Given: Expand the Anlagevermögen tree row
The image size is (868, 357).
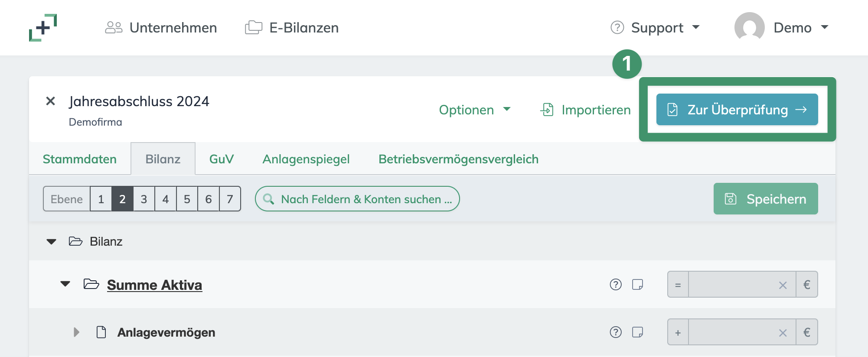Looking at the screenshot, I should [x=77, y=332].
